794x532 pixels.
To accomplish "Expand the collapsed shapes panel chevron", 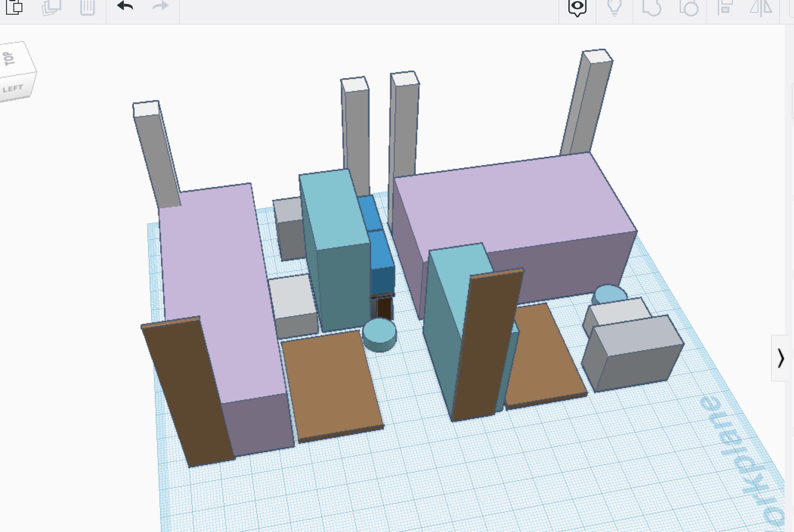I will 780,358.
